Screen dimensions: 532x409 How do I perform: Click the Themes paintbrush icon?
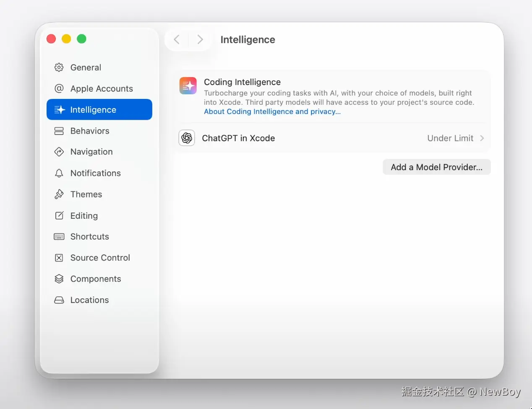pos(59,194)
